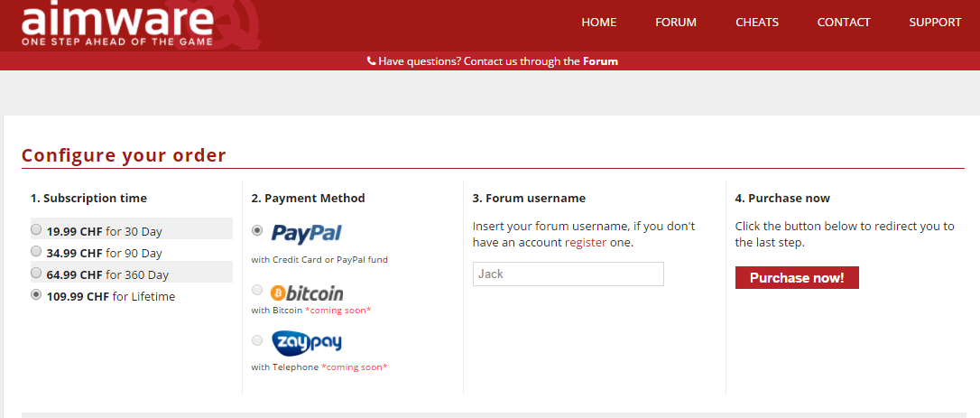Select the 19.99 CHF 30 Day option
The height and width of the screenshot is (418, 980).
[x=36, y=229]
